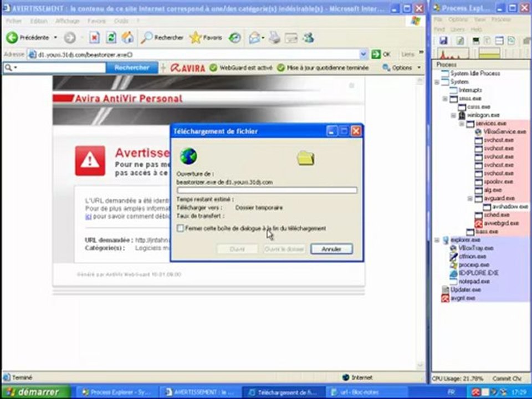Click the Save icon in Process Explorer
Screen dimensions: 532x399
[443, 41]
